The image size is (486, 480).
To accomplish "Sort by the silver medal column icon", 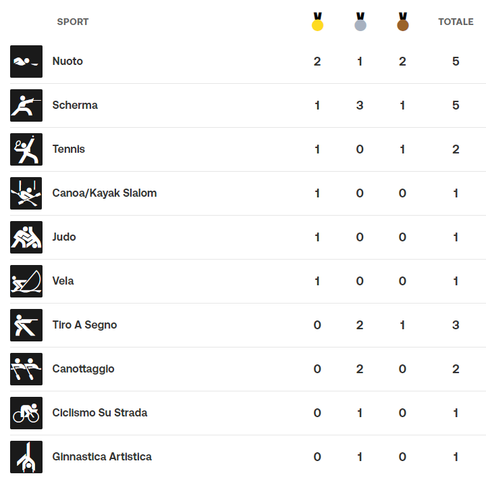I will click(x=360, y=22).
